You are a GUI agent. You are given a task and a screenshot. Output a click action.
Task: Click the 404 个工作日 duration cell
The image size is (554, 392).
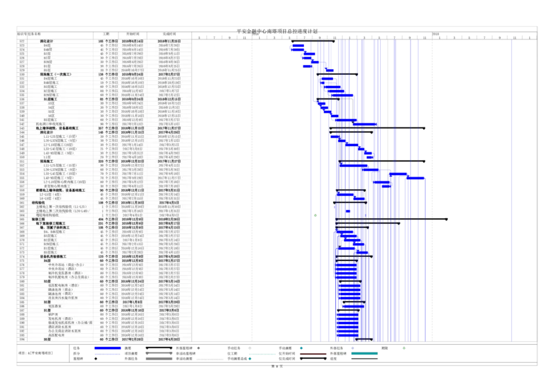[x=109, y=219]
